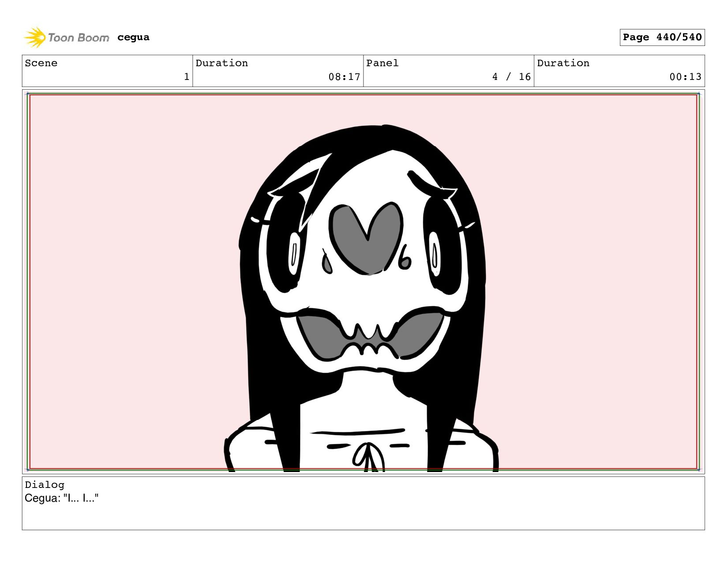The width and height of the screenshot is (728, 563).
Task: Click the panel duration value '00:13'
Action: tap(685, 77)
